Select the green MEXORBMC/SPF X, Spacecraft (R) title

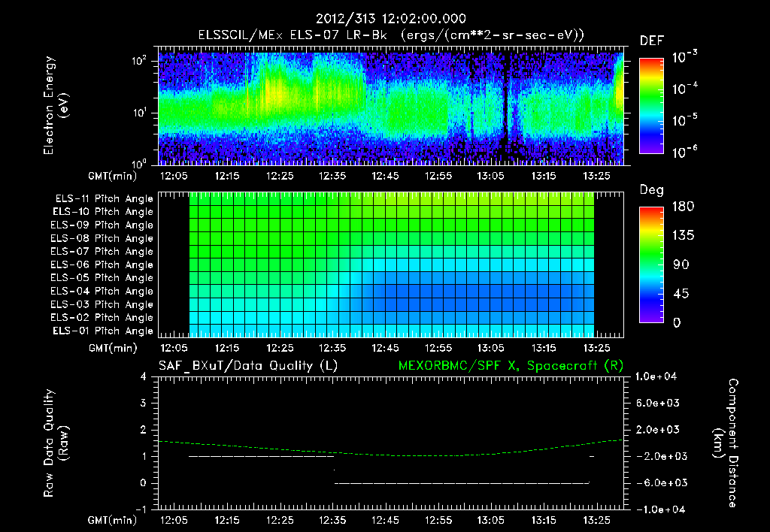(511, 366)
